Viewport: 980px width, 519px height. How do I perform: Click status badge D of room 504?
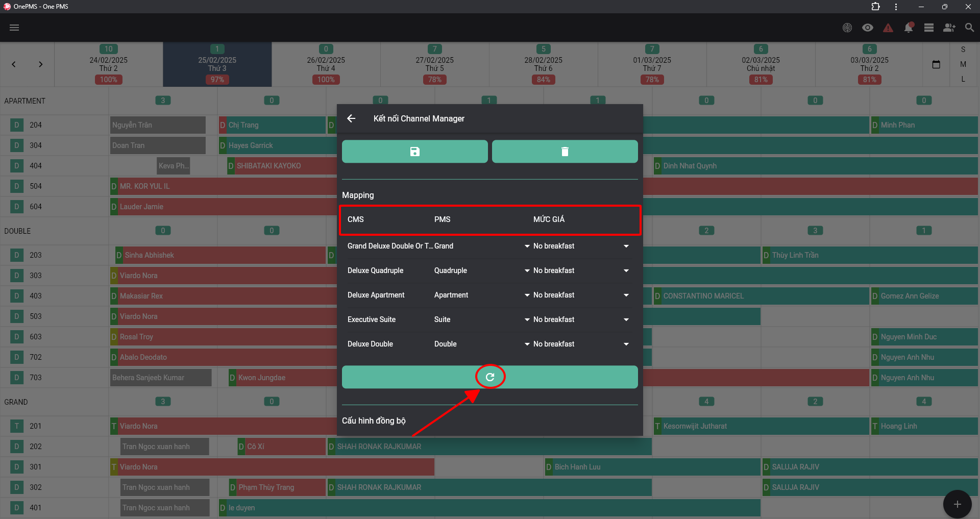[x=17, y=186]
